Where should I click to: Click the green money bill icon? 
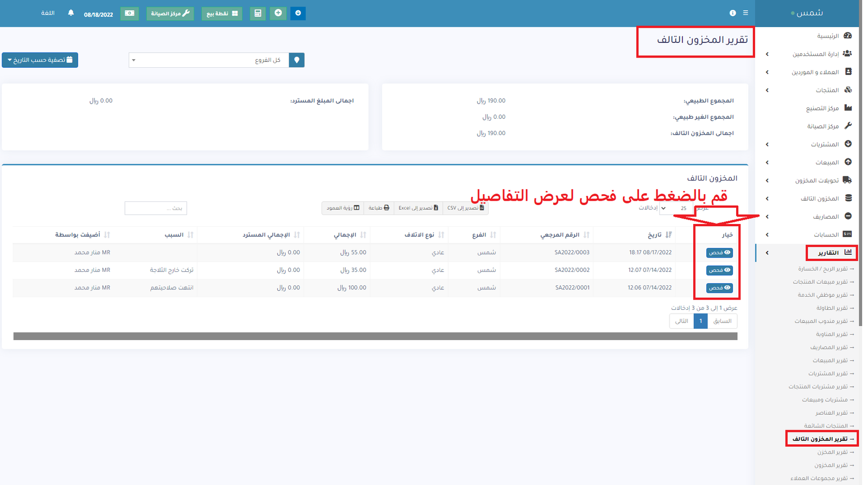129,13
